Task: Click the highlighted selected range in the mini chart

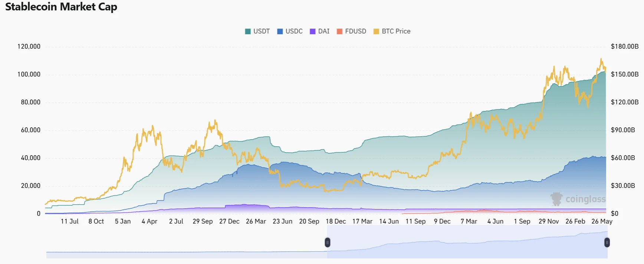Action: point(467,242)
